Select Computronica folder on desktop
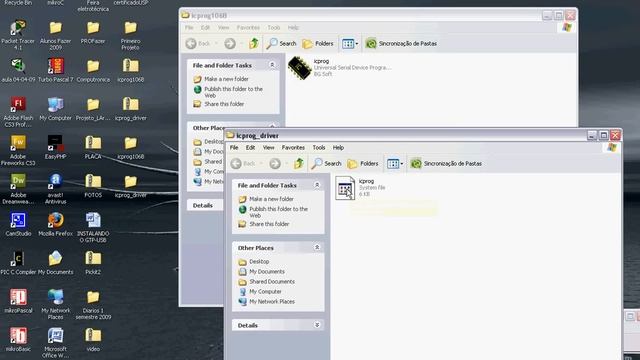Image resolution: width=640 pixels, height=360 pixels. click(x=93, y=70)
